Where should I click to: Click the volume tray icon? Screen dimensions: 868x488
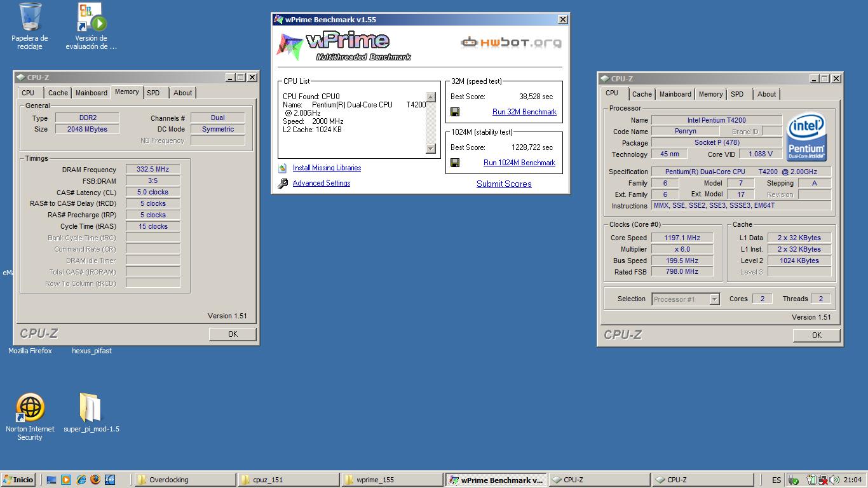tap(835, 480)
